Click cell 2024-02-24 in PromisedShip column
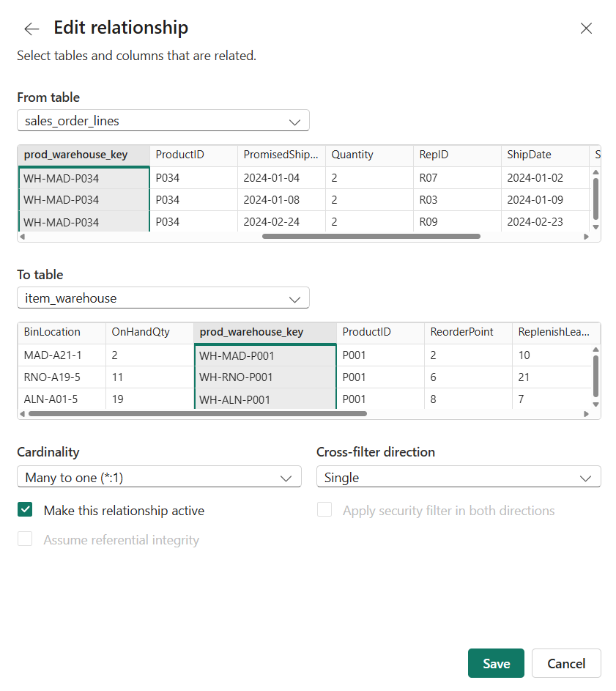 [281, 222]
